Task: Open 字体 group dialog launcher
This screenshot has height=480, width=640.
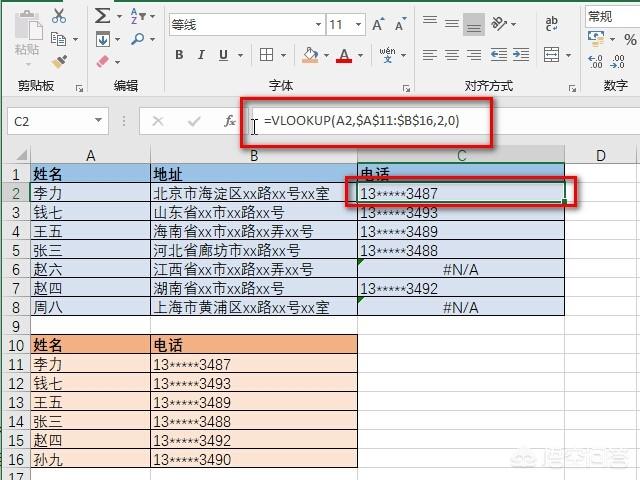Action: (x=406, y=88)
